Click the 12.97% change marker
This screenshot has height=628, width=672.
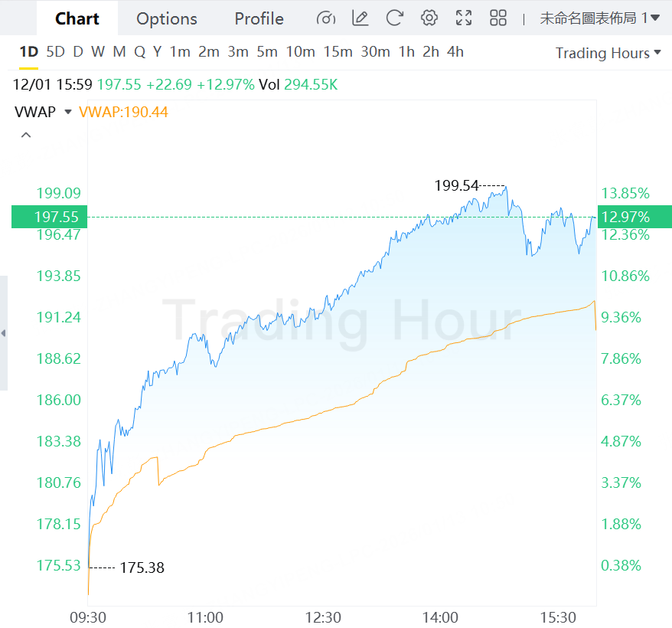coord(625,217)
